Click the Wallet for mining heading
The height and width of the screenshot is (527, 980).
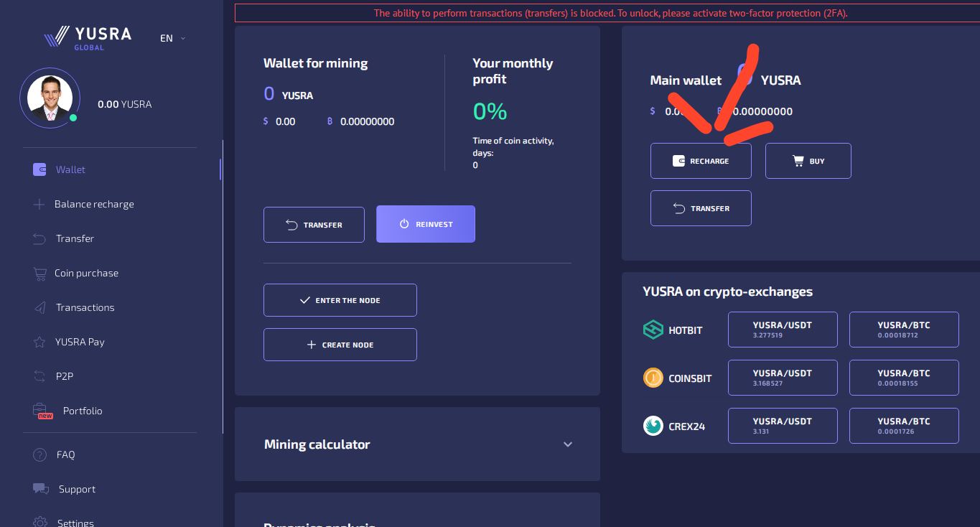pyautogui.click(x=316, y=63)
